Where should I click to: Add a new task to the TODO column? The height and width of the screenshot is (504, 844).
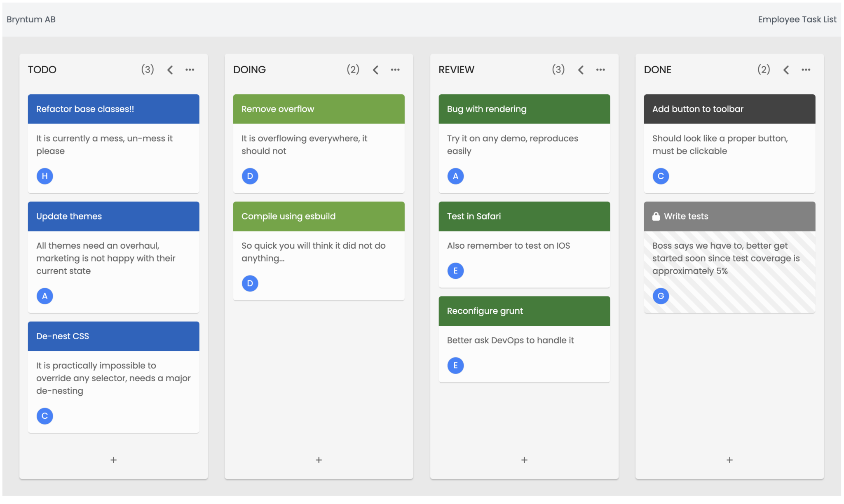click(x=114, y=460)
